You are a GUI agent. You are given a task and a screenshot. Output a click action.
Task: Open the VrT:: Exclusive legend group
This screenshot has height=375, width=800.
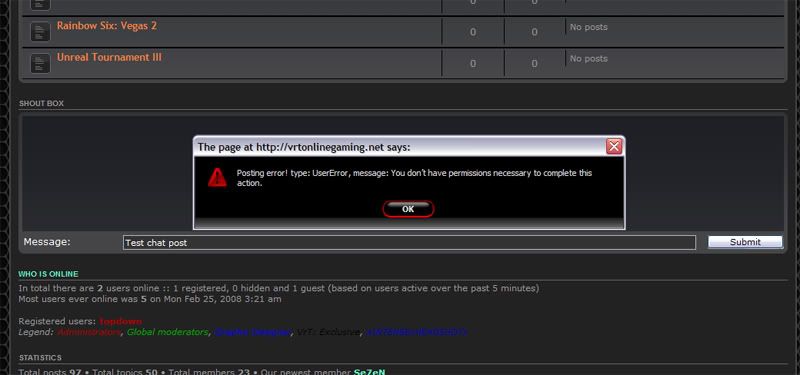(x=329, y=332)
